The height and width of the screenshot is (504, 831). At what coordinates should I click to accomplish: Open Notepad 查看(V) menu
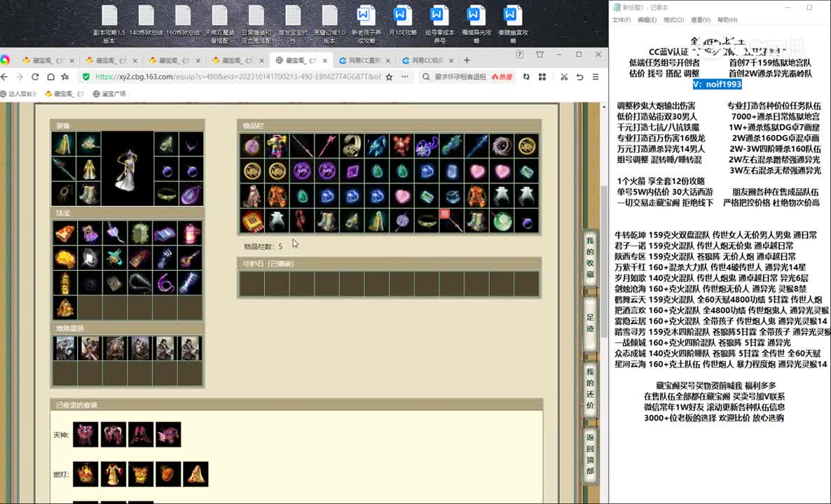tap(700, 20)
